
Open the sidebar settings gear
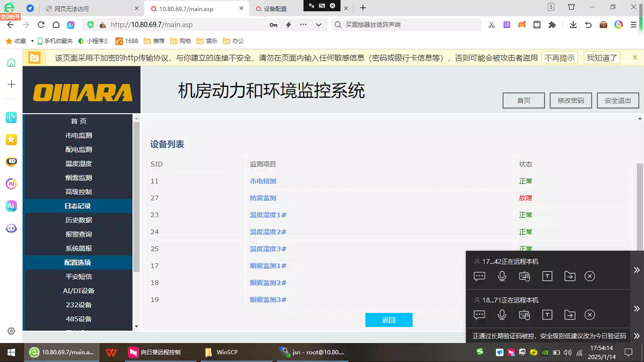[x=11, y=331]
